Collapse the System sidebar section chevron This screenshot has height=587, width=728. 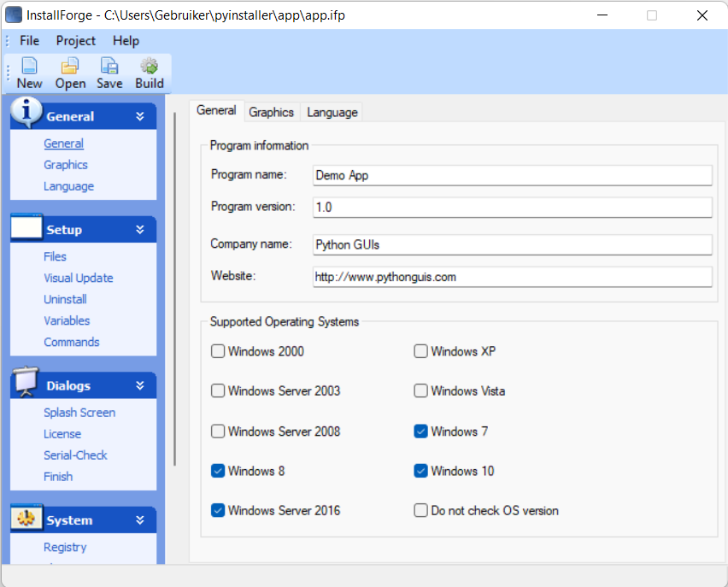click(x=140, y=520)
